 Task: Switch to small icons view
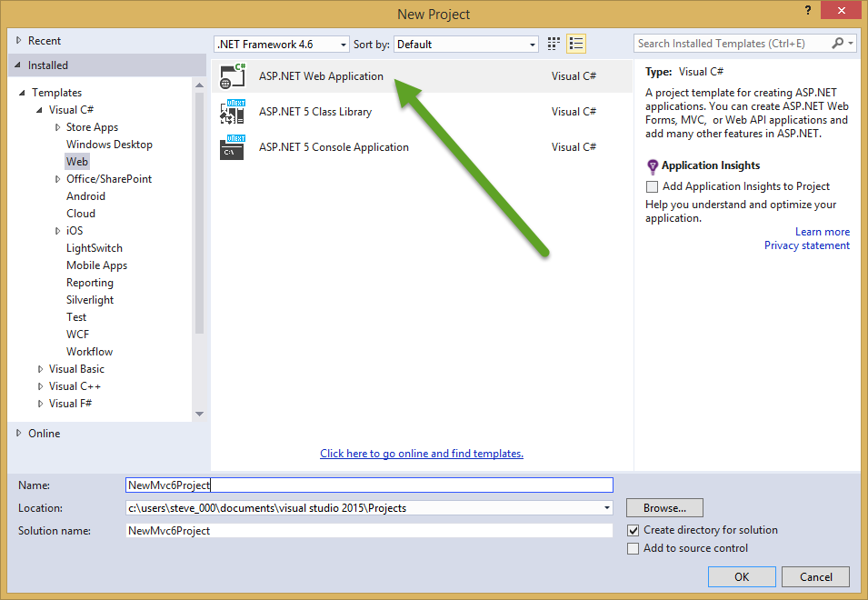pyautogui.click(x=554, y=44)
